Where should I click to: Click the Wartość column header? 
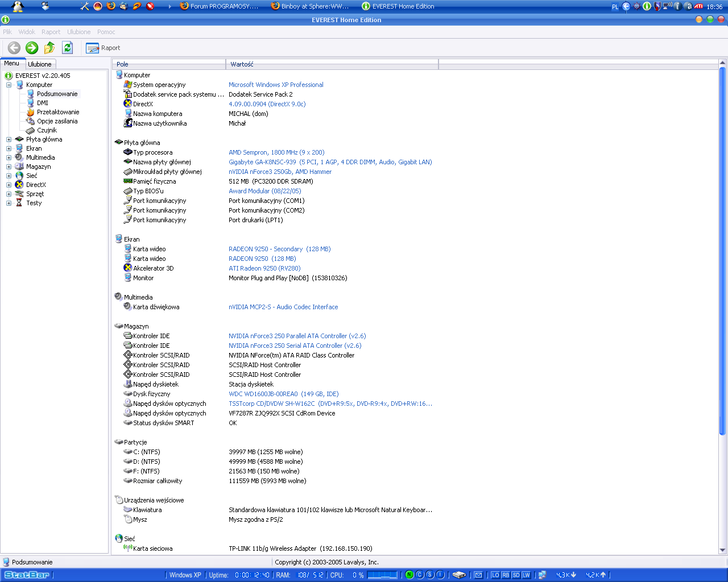click(332, 64)
